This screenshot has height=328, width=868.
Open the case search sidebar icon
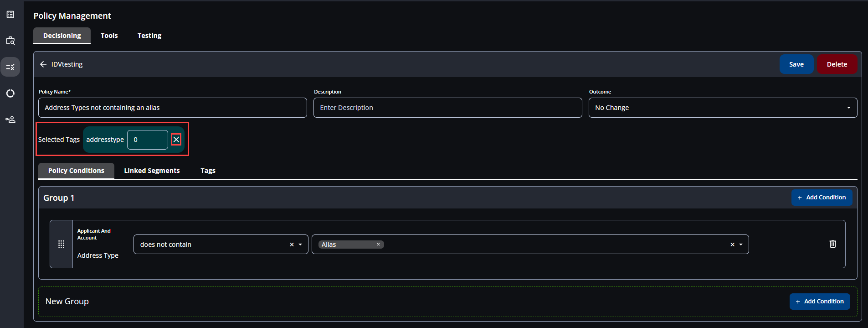coord(10,41)
